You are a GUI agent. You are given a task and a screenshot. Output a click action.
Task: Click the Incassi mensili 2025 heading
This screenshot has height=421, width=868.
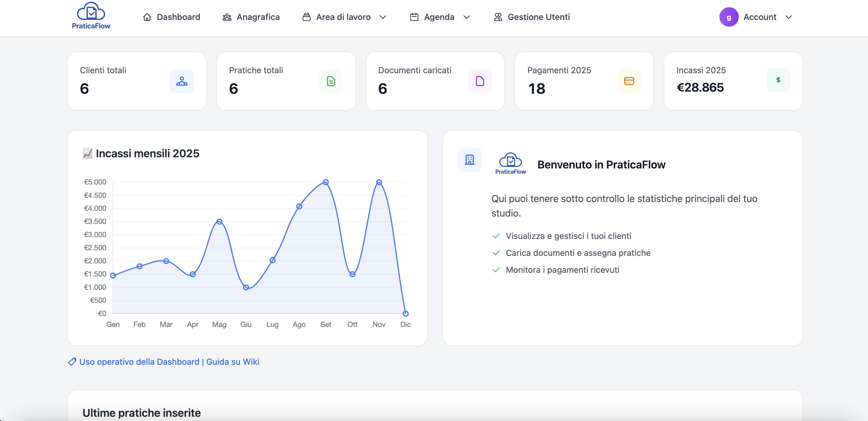(148, 153)
